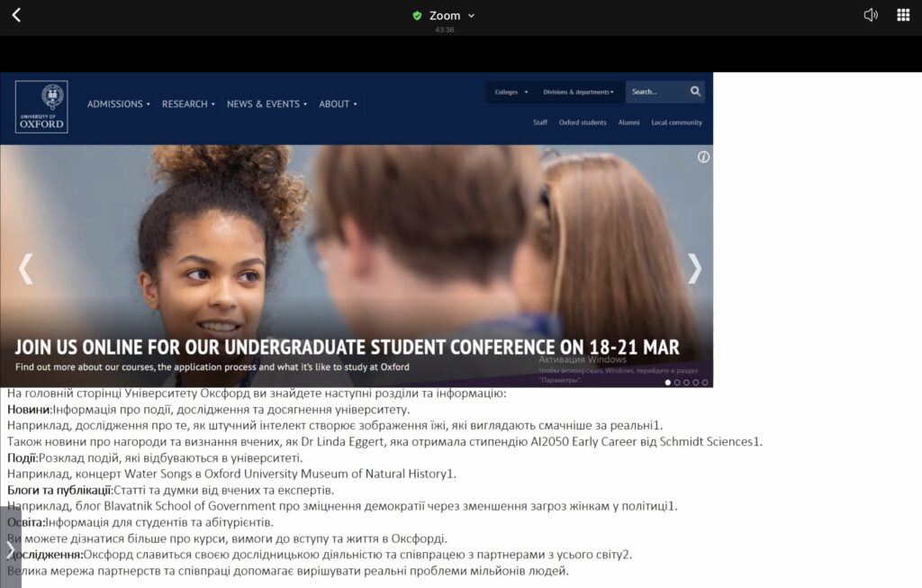This screenshot has width=922, height=588.
Task: Select the fifth carousel dot
Action: (705, 382)
